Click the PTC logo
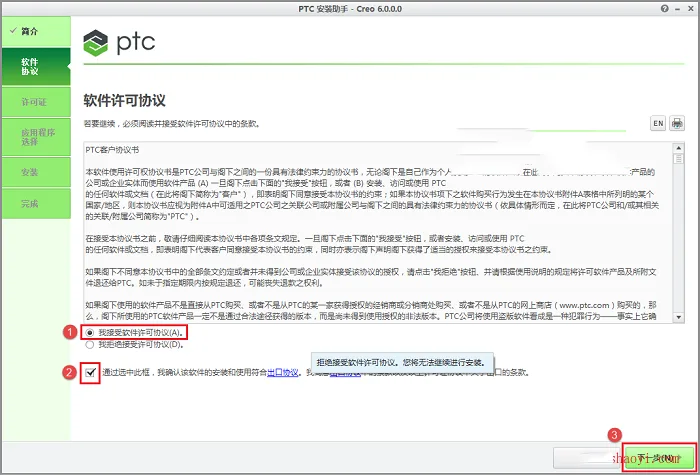The width and height of the screenshot is (700, 475). pos(119,43)
